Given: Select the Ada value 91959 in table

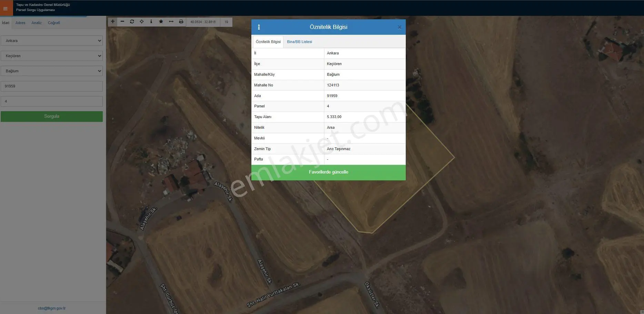Looking at the screenshot, I should click(332, 96).
